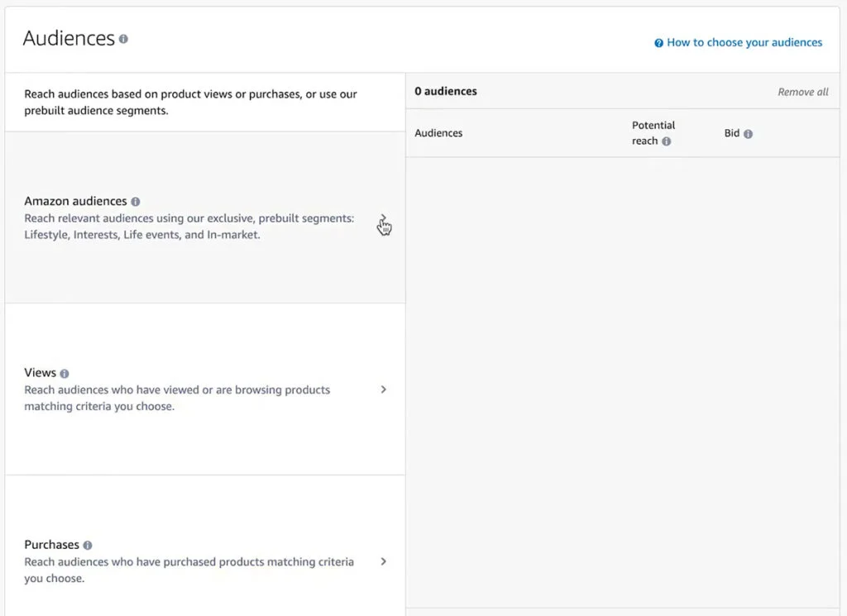Expand the Amazon audiences segment
The width and height of the screenshot is (847, 616).
pyautogui.click(x=383, y=218)
